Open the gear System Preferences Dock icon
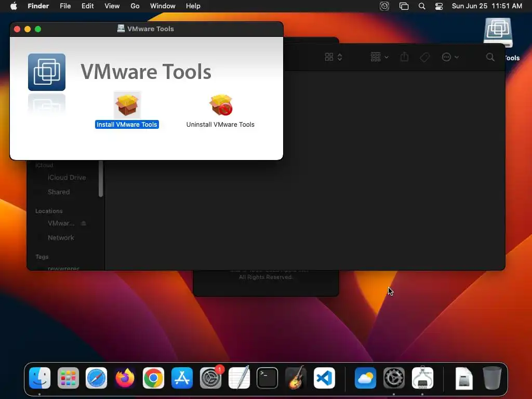This screenshot has width=532, height=399. pos(394,378)
